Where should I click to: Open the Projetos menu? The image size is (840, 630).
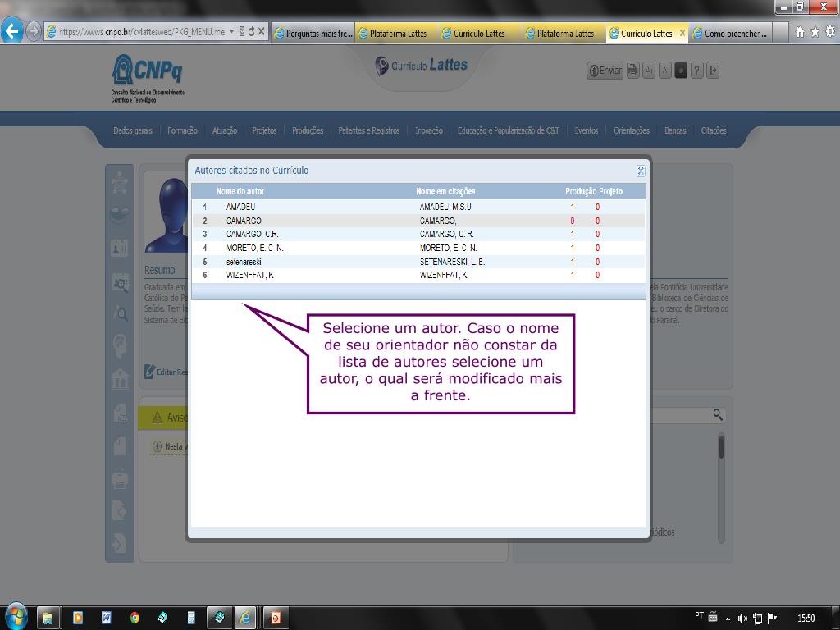(264, 130)
